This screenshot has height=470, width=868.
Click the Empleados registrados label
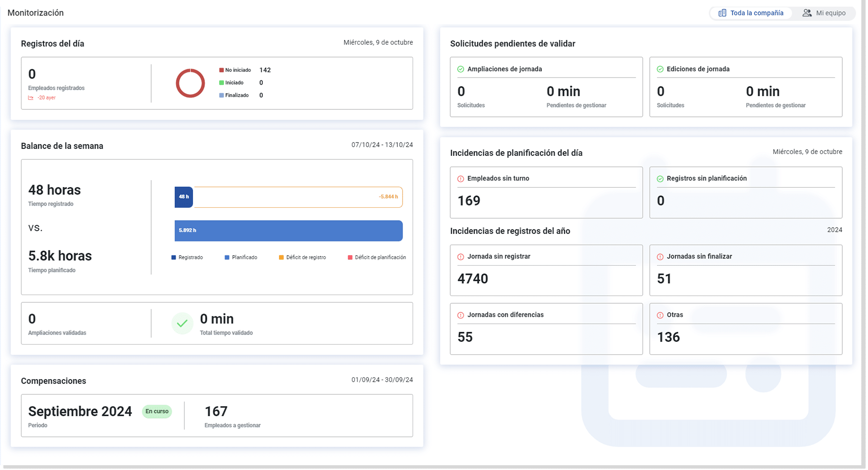56,88
